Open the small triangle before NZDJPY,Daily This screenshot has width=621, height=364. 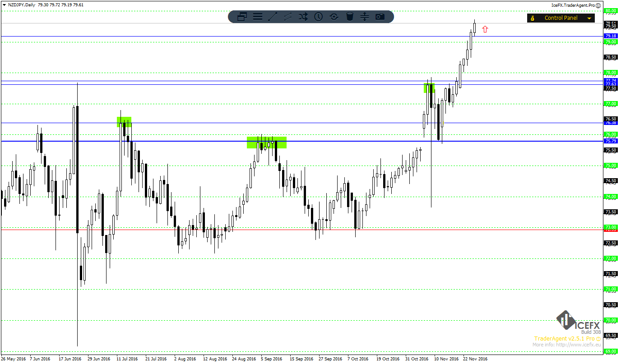coord(4,5)
